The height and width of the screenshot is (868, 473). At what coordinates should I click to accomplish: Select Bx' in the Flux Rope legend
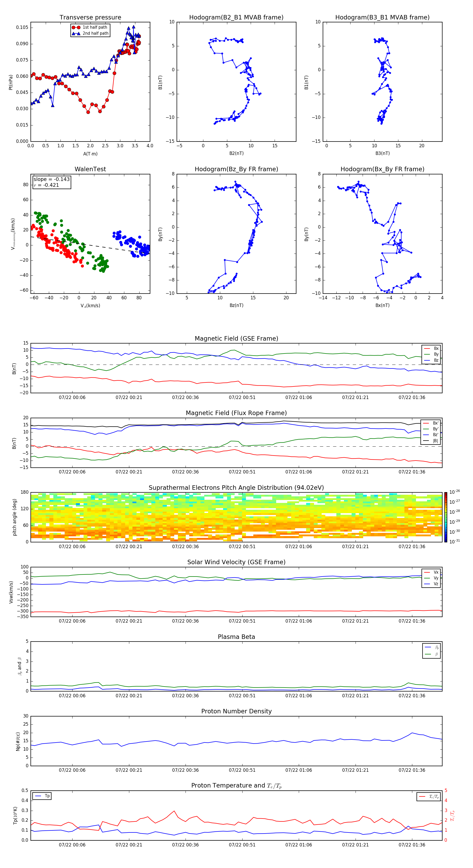coord(431,423)
